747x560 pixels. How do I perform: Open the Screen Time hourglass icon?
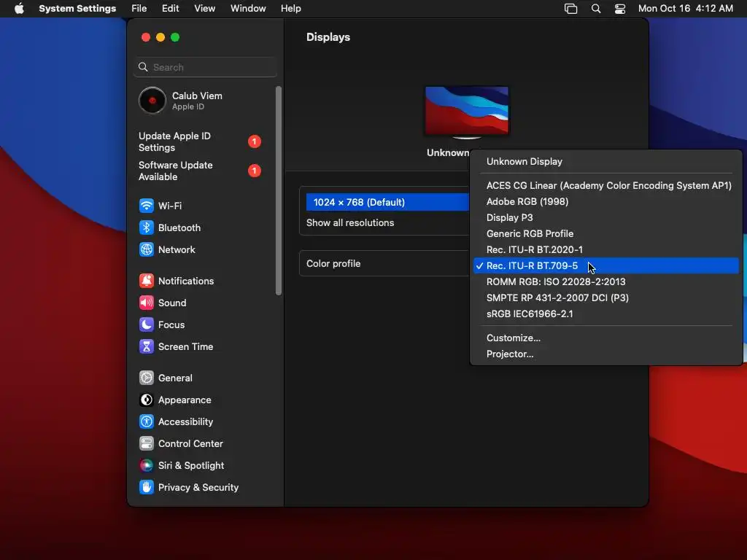click(x=146, y=346)
